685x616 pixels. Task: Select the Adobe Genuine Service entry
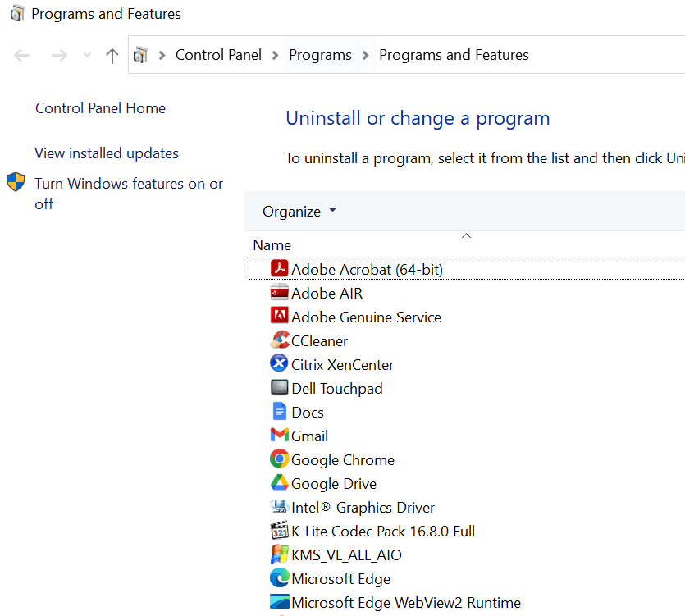(366, 317)
